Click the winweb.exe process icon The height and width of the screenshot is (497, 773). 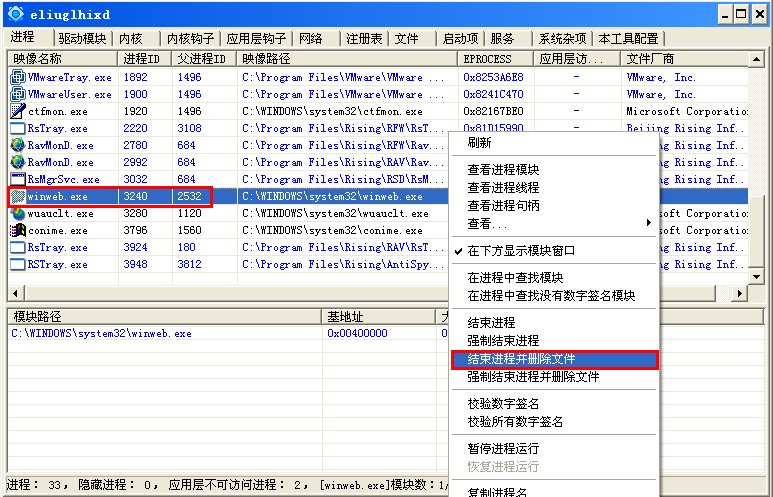(x=17, y=196)
